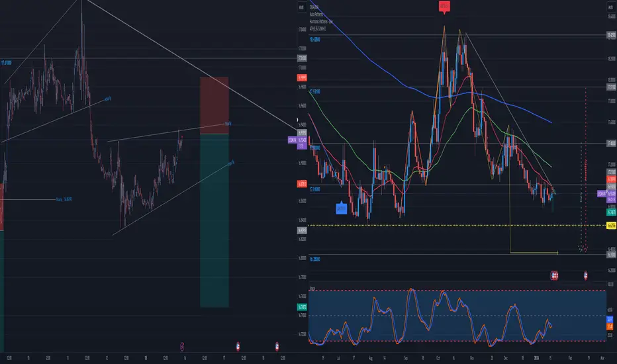Click the Stoch indicator legend label

[x=312, y=289]
